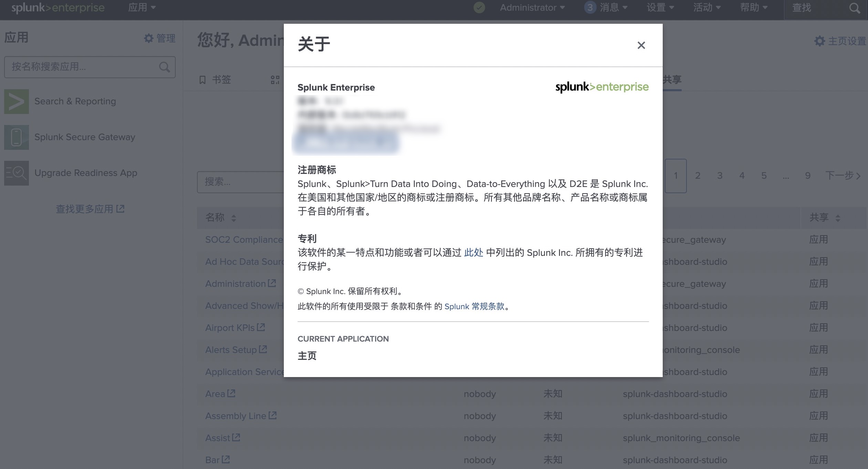The height and width of the screenshot is (469, 868).
Task: Expand the 帮助 dropdown menu
Action: click(x=753, y=8)
